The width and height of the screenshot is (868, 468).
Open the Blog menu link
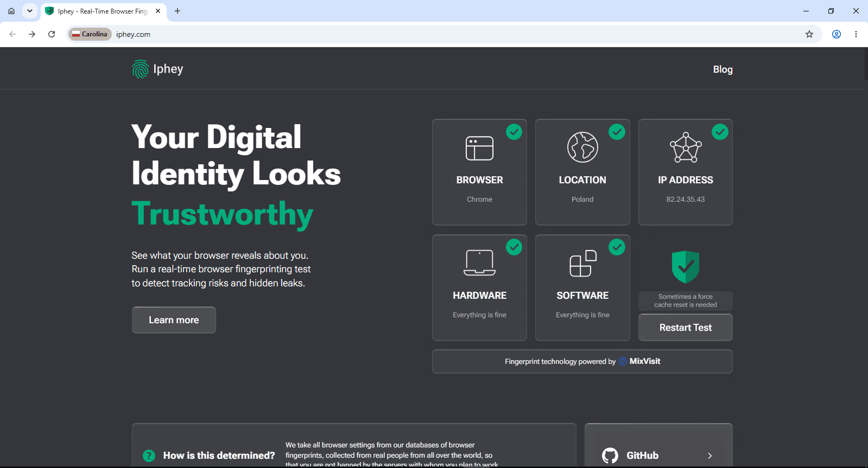click(x=723, y=69)
